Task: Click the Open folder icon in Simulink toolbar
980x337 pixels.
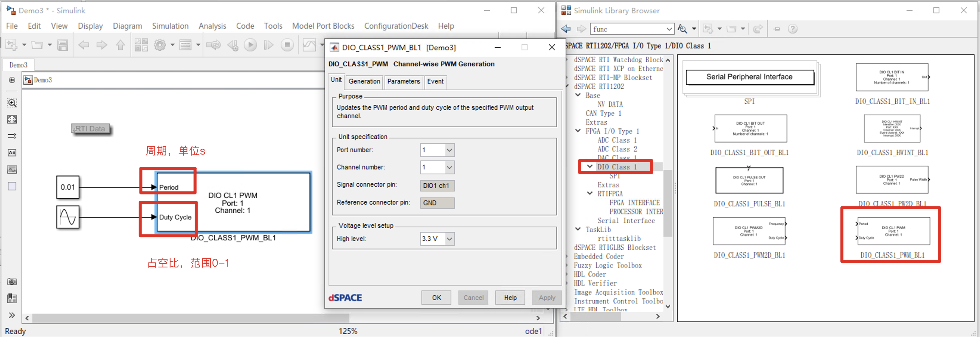Action: click(x=37, y=45)
